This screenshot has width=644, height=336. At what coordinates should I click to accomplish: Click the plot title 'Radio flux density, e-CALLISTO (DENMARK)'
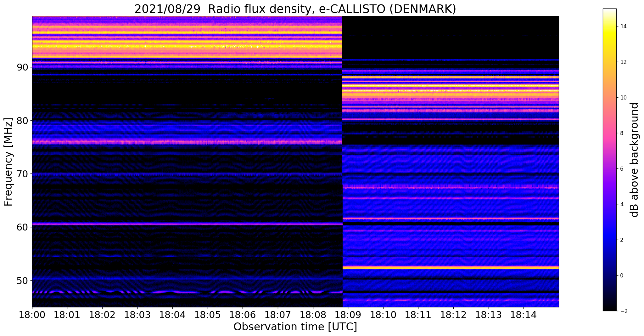tap(332, 9)
